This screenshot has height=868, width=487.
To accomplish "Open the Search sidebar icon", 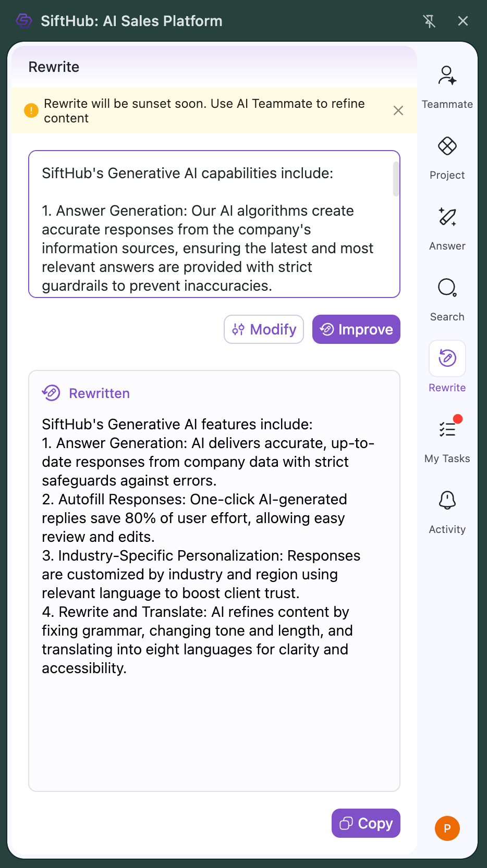I will coord(447,288).
